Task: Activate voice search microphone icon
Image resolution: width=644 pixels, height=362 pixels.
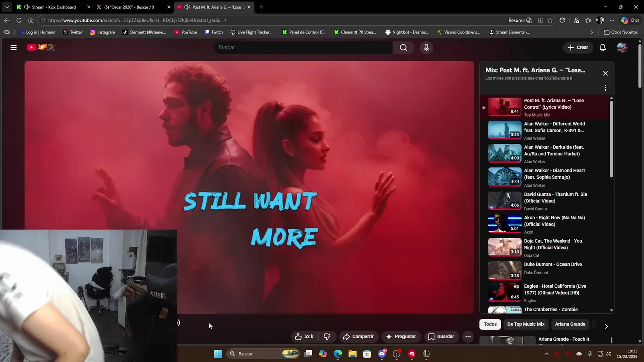Action: tap(426, 47)
